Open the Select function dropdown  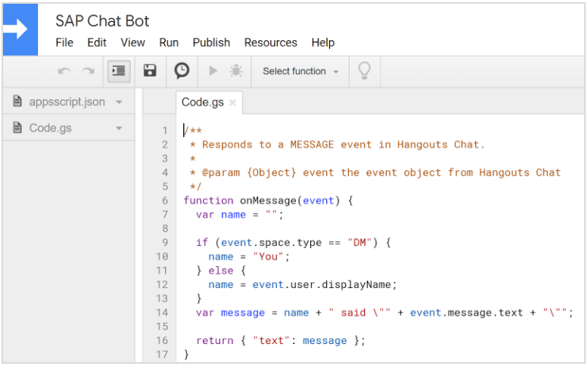point(300,71)
